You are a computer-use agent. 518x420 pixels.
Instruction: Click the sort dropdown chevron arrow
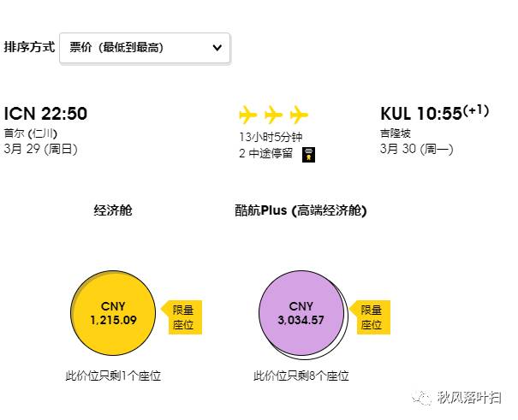217,48
